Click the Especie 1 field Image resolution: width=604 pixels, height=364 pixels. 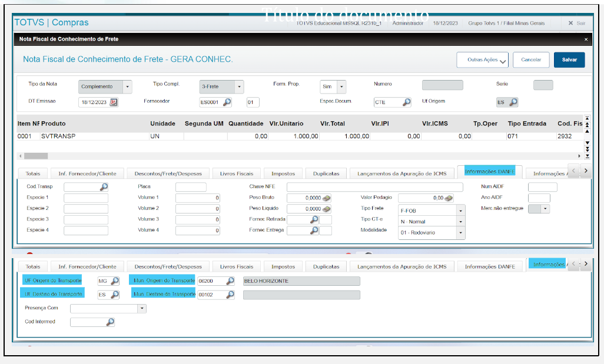[86, 198]
